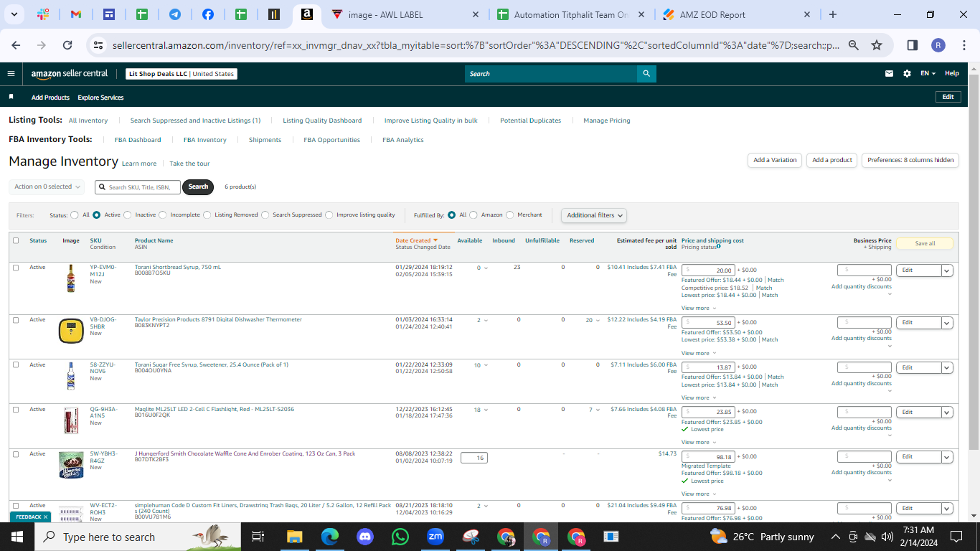Screen dimensions: 980x551
Task: Click the Add a product button
Action: click(x=832, y=160)
